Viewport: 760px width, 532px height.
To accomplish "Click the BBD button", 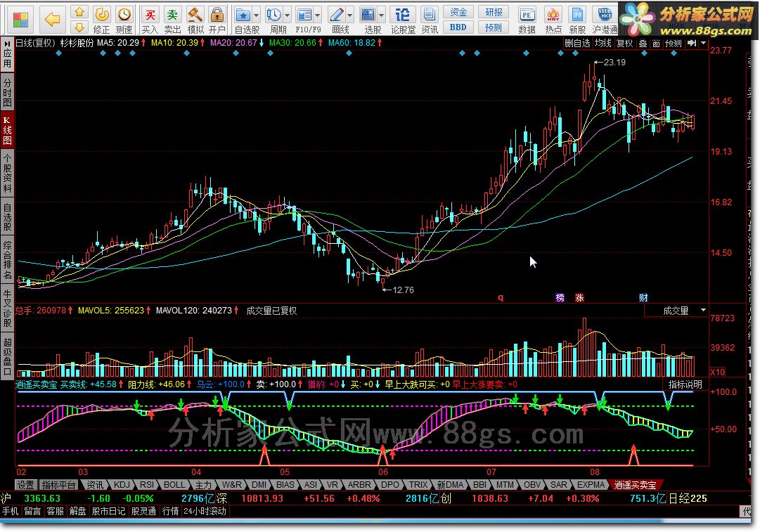I will [x=458, y=27].
